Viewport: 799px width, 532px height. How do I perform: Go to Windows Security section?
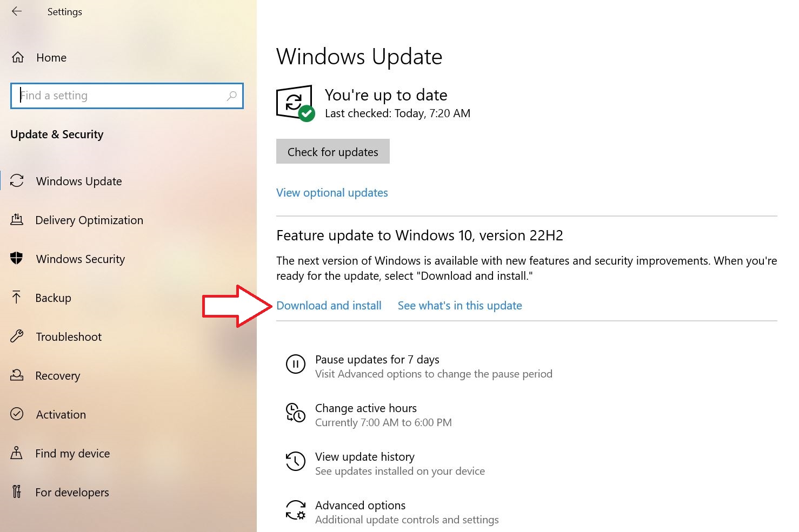click(x=81, y=259)
